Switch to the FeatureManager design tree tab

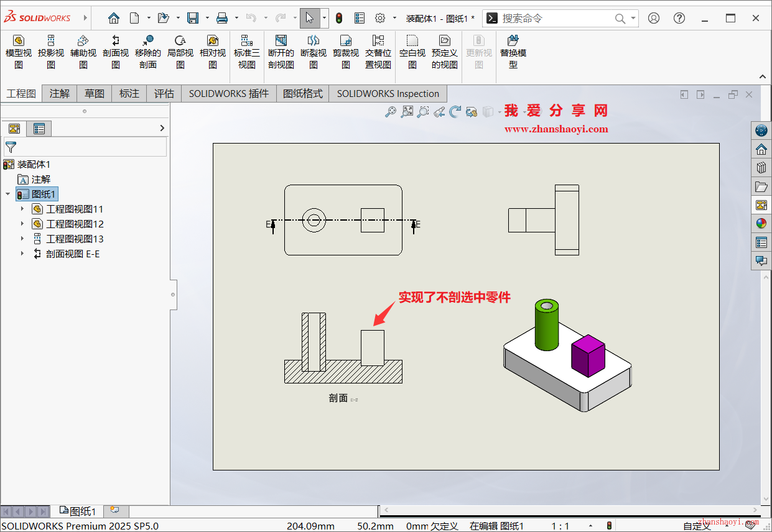(14, 129)
